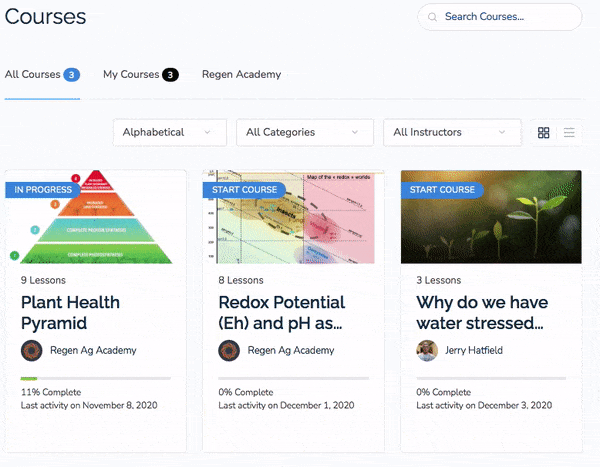Click 'Last activity on November 8, 2020'
Image resolution: width=600 pixels, height=467 pixels.
pyautogui.click(x=89, y=405)
